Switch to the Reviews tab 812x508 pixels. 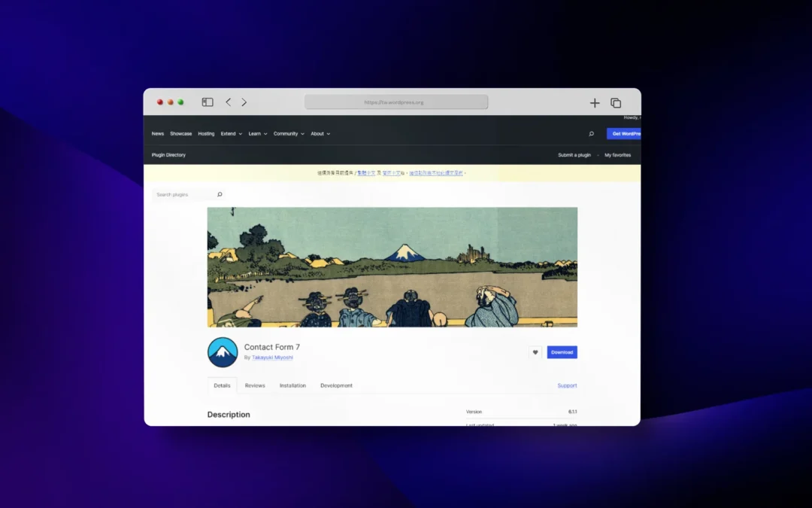[255, 385]
